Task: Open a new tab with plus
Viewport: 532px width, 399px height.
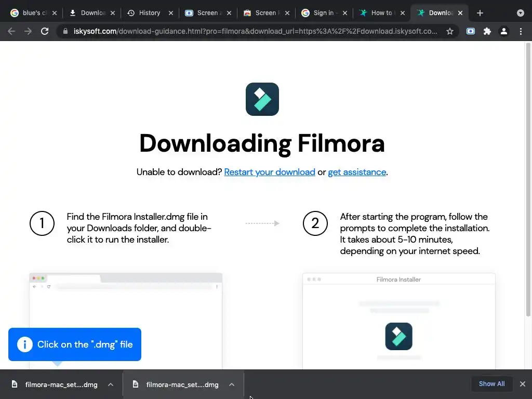Action: [480, 13]
